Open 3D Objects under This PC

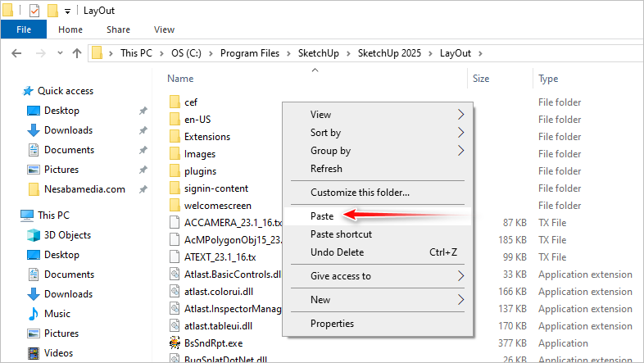[x=67, y=235]
